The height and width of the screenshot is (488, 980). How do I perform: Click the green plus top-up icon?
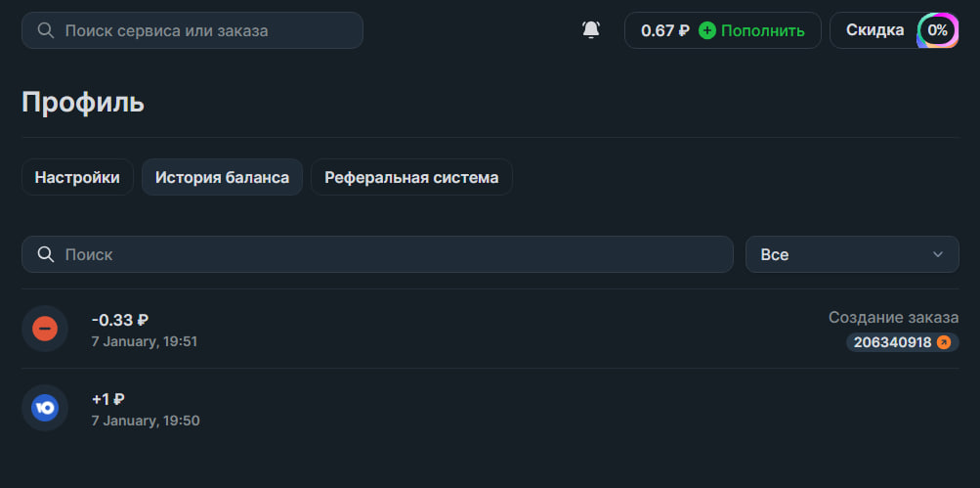point(707,30)
